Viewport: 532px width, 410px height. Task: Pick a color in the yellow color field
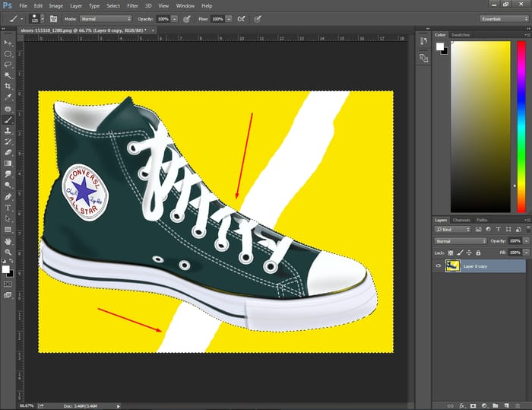click(x=480, y=127)
